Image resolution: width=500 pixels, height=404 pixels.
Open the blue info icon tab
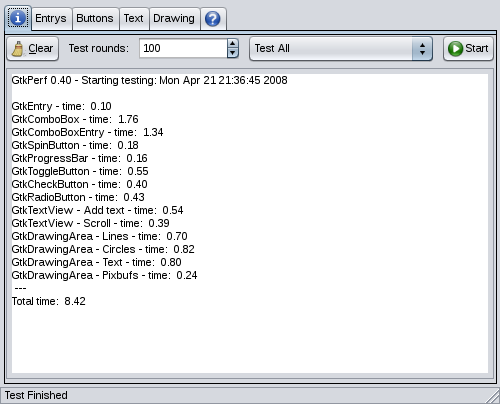tap(18, 18)
